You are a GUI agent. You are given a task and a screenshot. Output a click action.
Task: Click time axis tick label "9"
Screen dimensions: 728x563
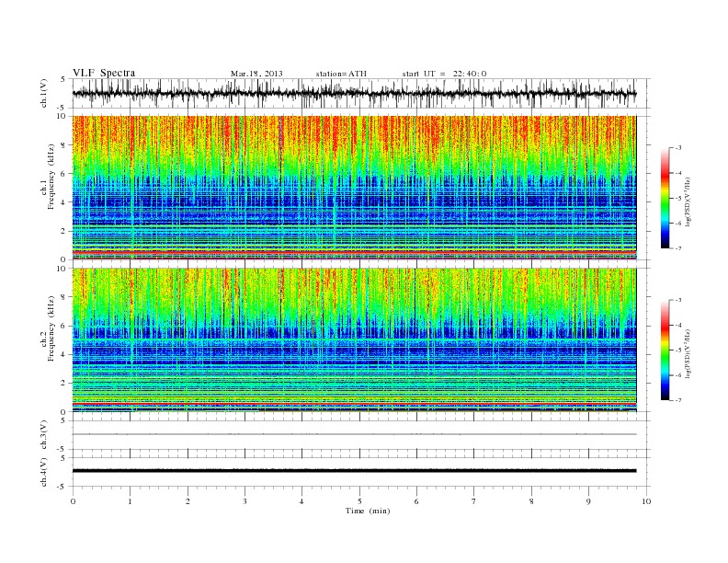coord(588,501)
